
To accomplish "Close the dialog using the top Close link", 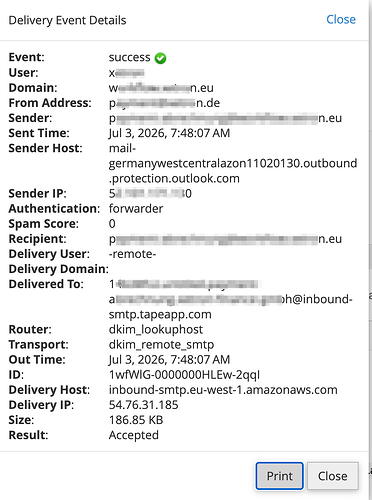I will (x=341, y=19).
